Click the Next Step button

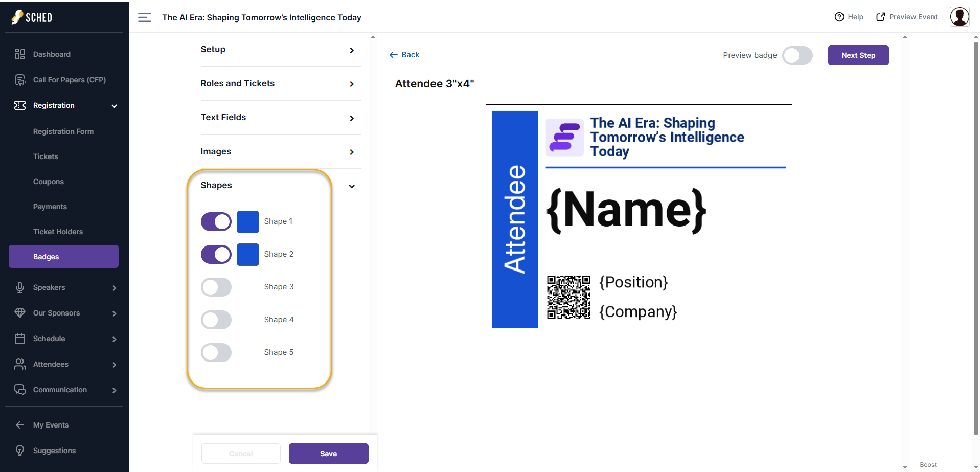(x=858, y=55)
